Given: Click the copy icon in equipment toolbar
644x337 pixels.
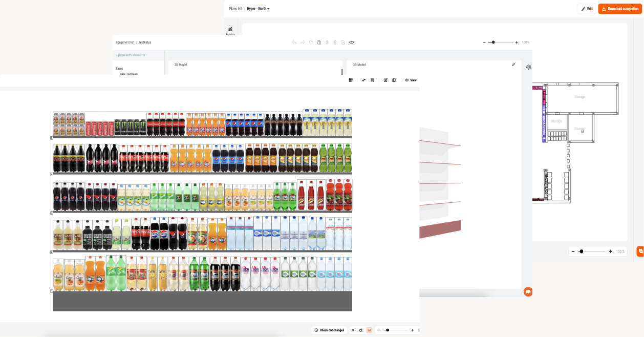Looking at the screenshot, I should 311,43.
